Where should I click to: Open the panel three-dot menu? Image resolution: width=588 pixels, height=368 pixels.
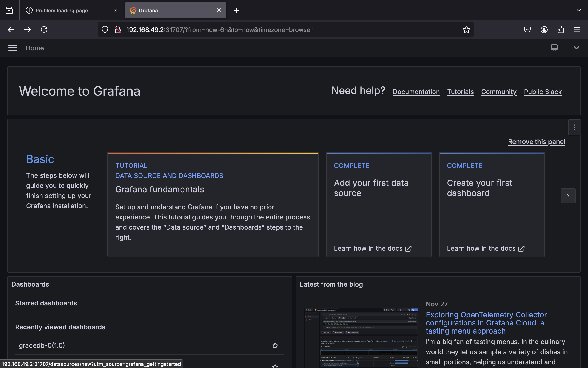pos(574,127)
